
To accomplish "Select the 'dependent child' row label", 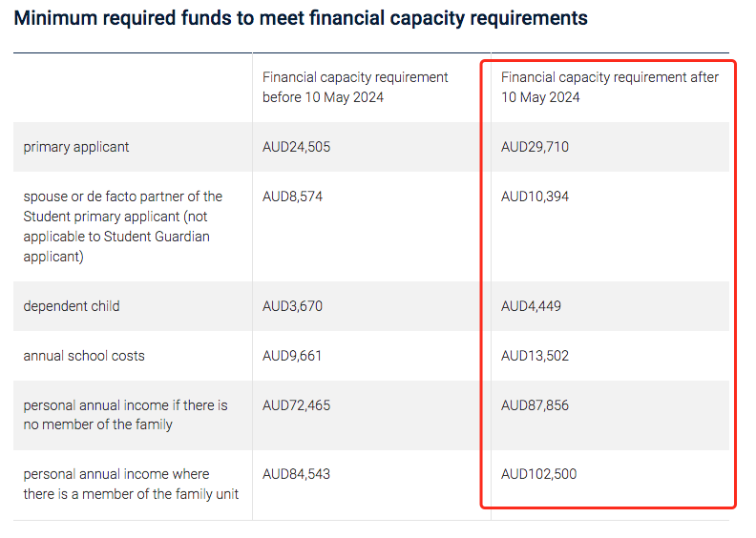I will click(x=72, y=306).
